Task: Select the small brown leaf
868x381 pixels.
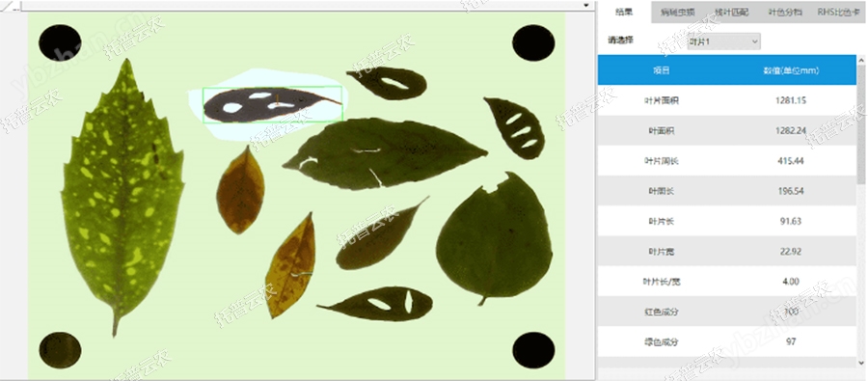Action: coord(240,190)
